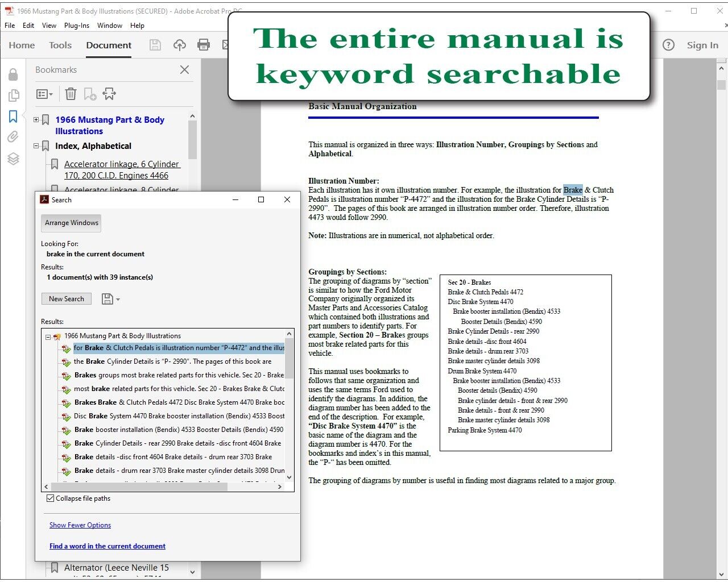728x582 pixels.
Task: Click the highlighted word Brake in document
Action: (x=573, y=190)
